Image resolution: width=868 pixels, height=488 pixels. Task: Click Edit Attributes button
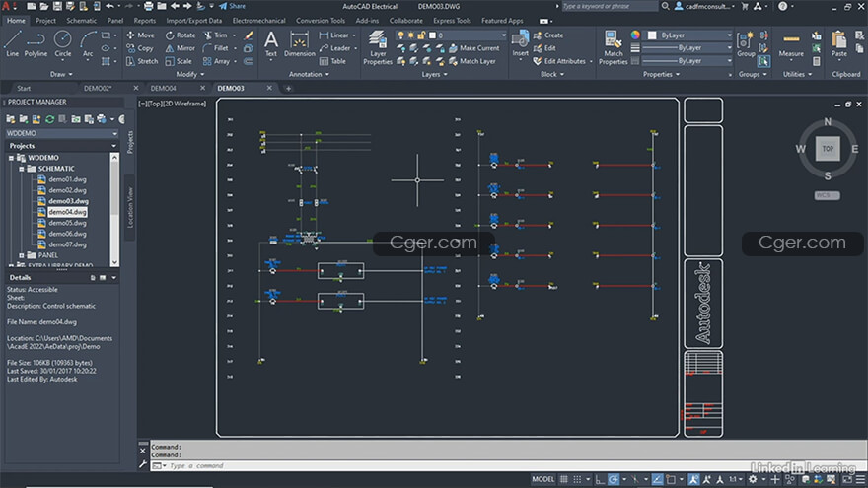click(559, 61)
